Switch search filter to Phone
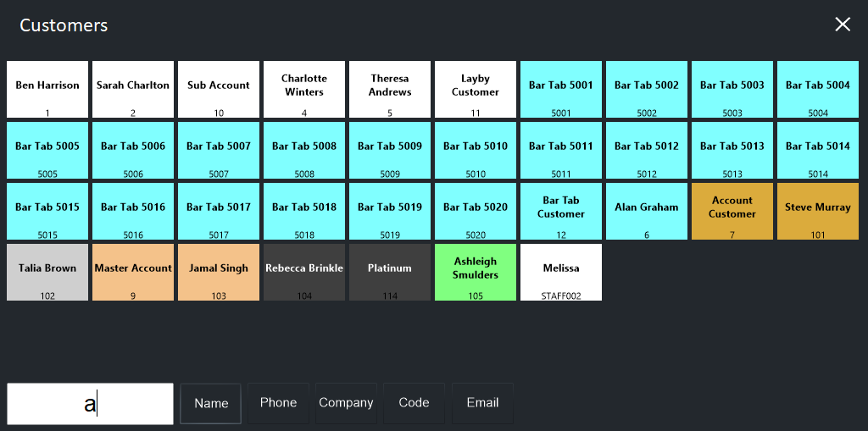 [278, 403]
